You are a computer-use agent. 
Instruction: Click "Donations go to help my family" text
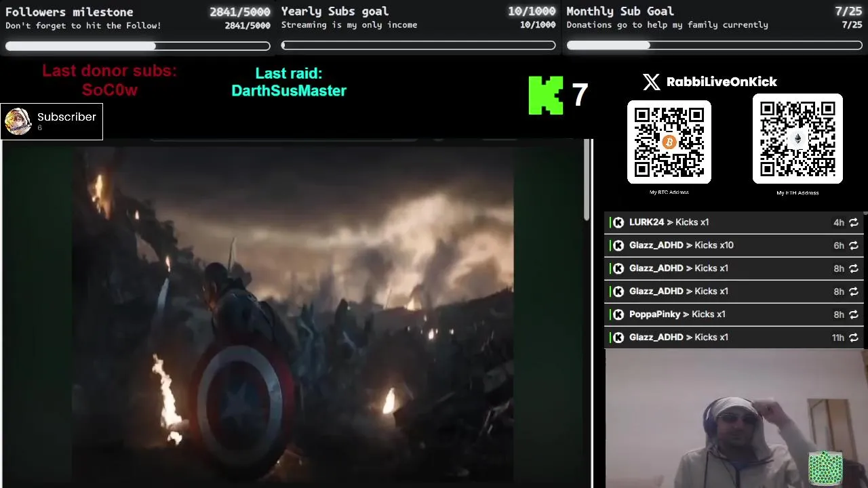(x=667, y=25)
